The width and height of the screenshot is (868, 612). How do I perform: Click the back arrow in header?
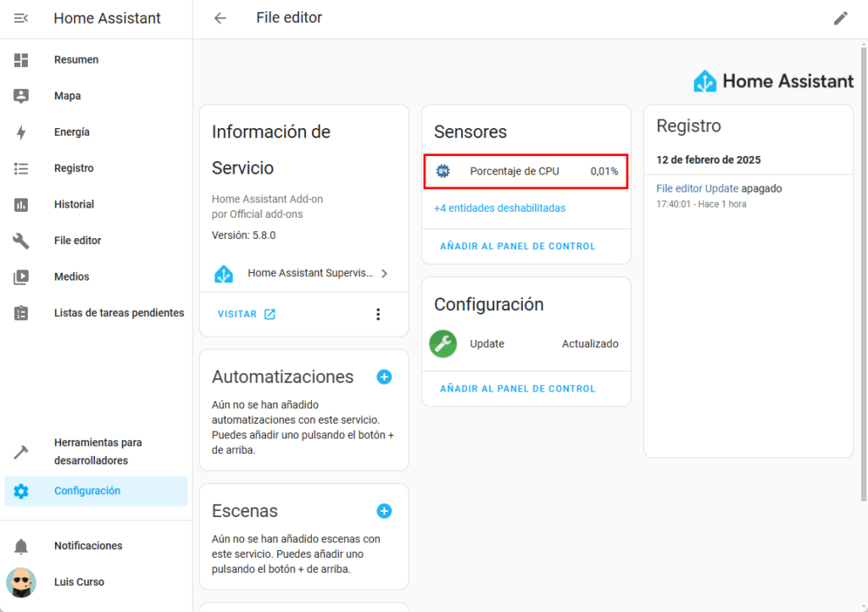(220, 18)
